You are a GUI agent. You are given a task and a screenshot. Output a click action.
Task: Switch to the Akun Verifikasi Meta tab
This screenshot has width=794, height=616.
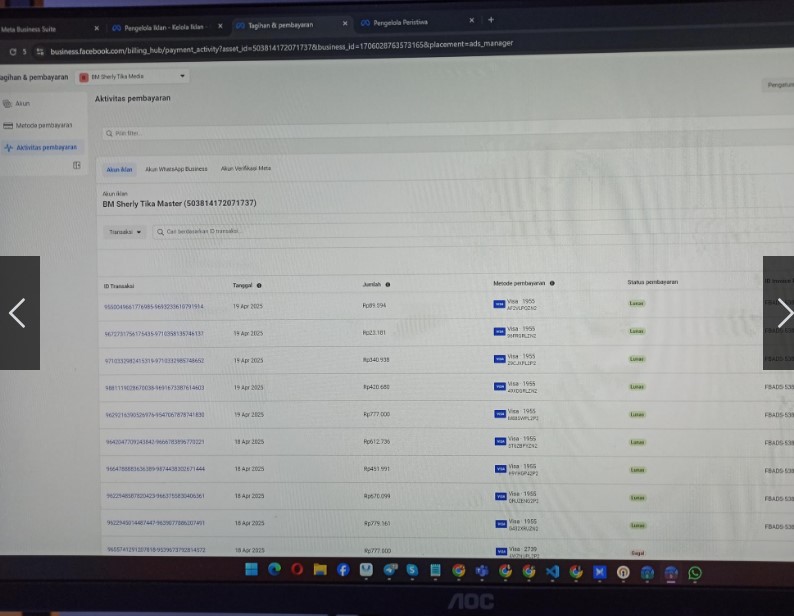click(246, 169)
